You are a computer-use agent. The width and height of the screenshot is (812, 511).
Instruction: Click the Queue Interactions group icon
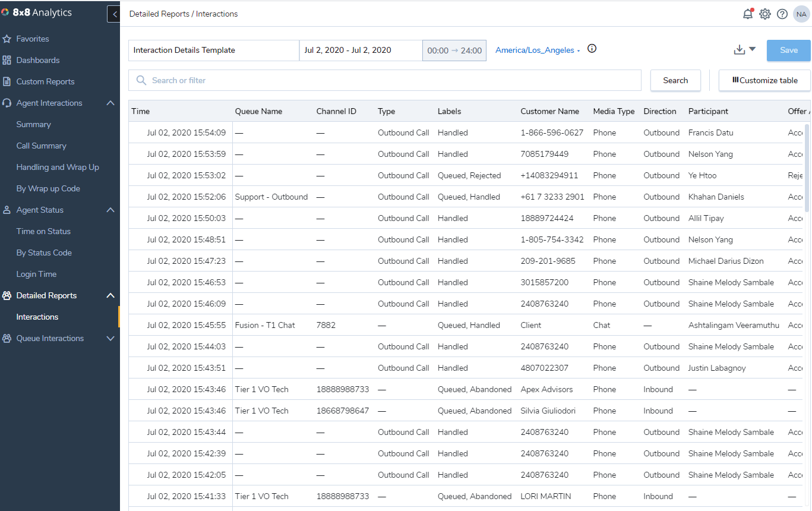tap(7, 338)
